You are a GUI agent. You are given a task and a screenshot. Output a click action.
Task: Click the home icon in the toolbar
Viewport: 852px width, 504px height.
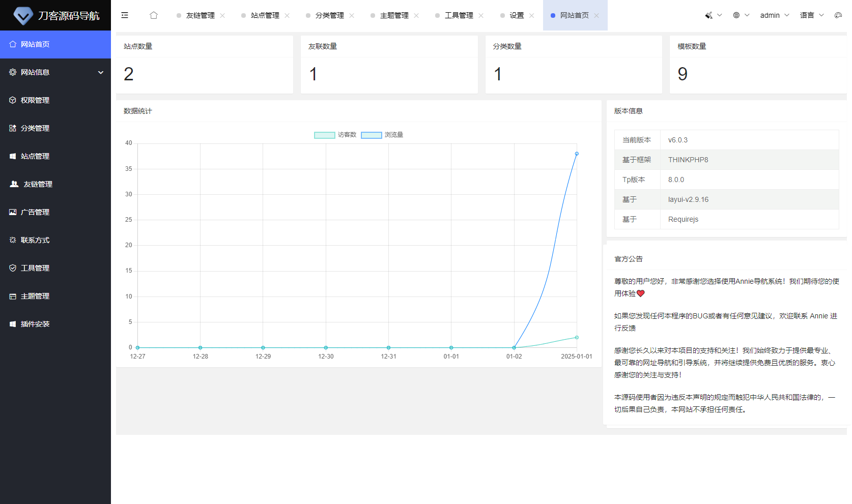tap(153, 15)
